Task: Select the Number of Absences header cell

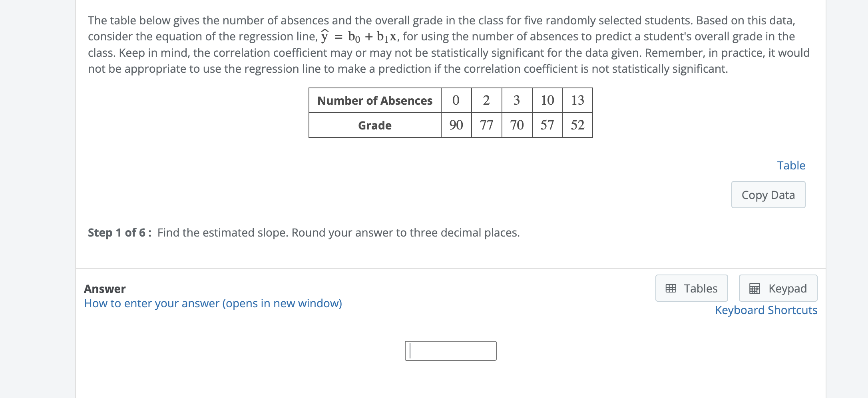Action: (x=374, y=100)
